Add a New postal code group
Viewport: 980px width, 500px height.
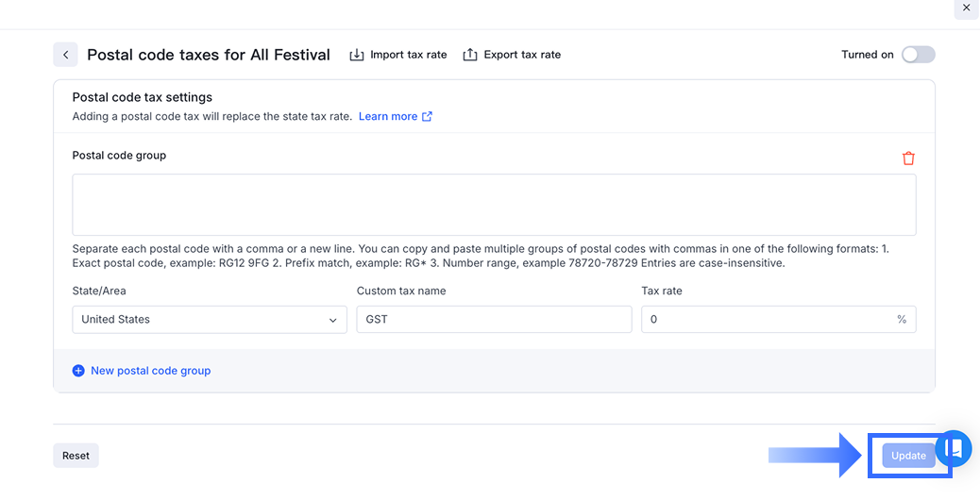(150, 371)
